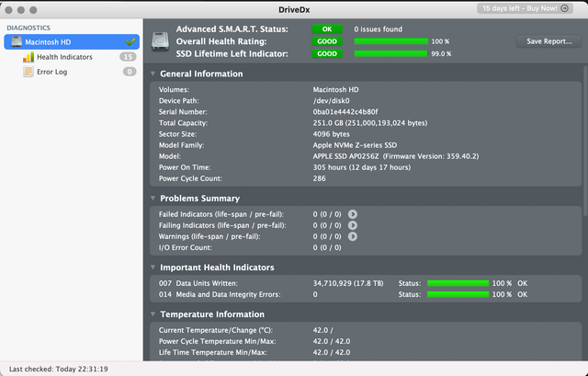
Task: Click the large hard drive icon in header
Action: 160,40
